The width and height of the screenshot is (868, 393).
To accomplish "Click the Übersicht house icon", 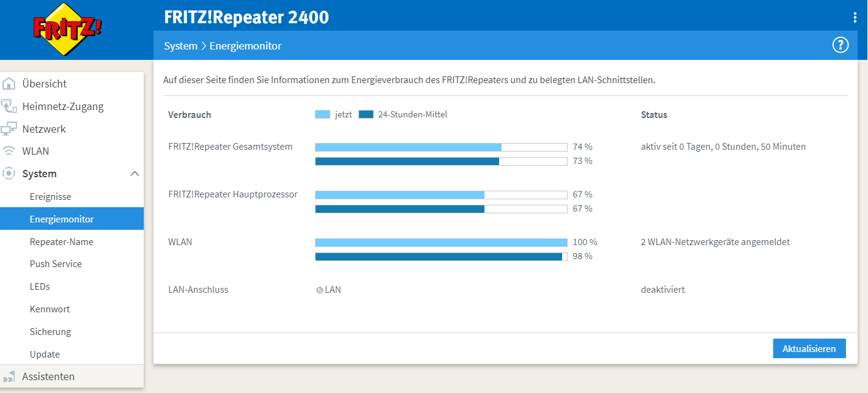I will [9, 84].
